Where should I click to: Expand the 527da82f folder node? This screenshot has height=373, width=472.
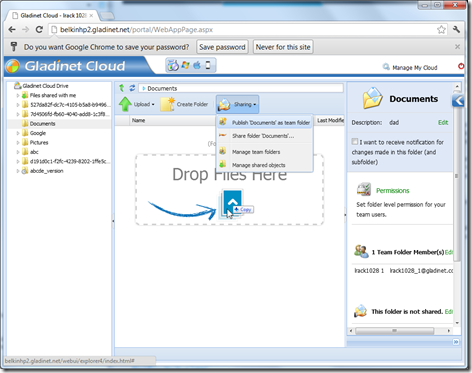point(18,105)
